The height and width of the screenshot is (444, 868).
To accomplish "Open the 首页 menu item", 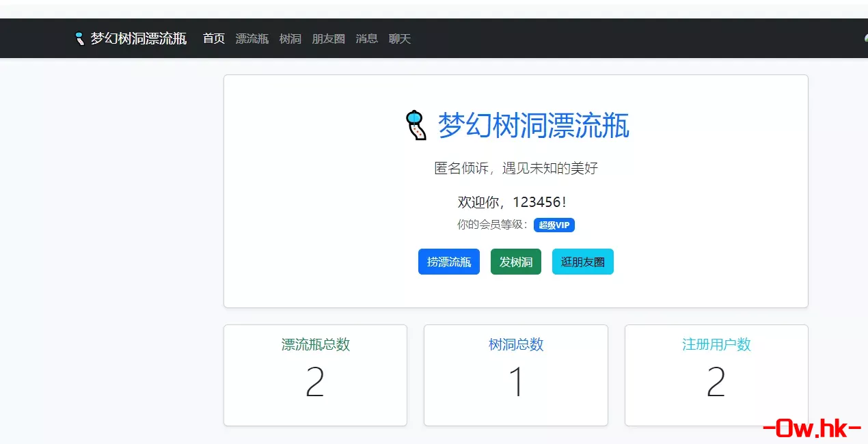I will 213,38.
